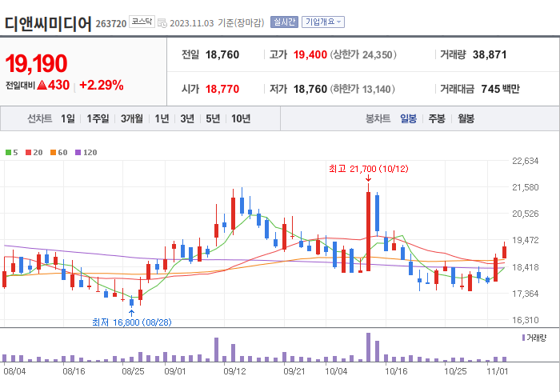Viewport: 560px width, 392px height.
Task: Click the calendar icon beside 2023.11.03 date
Action: pyautogui.click(x=162, y=23)
